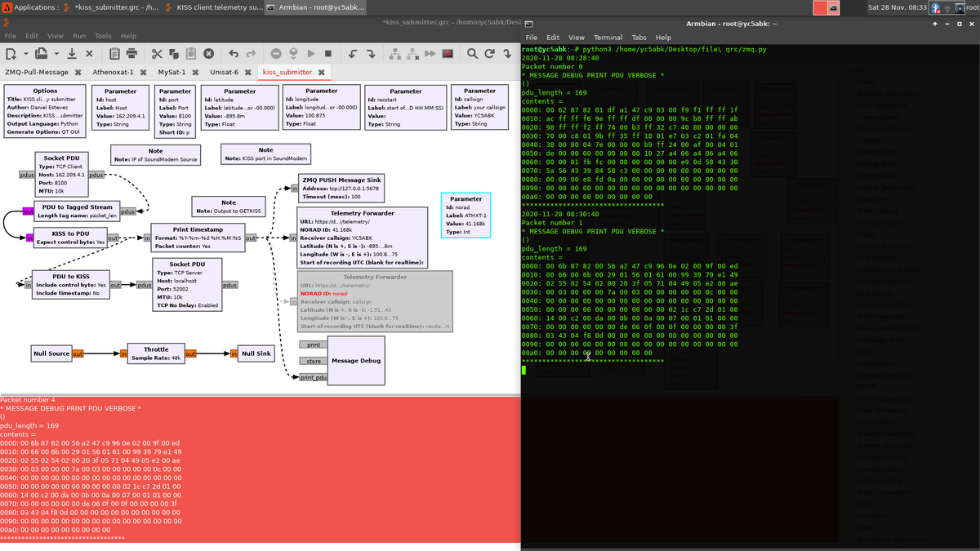Open the Terminal menu in Armbian terminal
This screenshot has height=551, width=980.
[x=608, y=38]
